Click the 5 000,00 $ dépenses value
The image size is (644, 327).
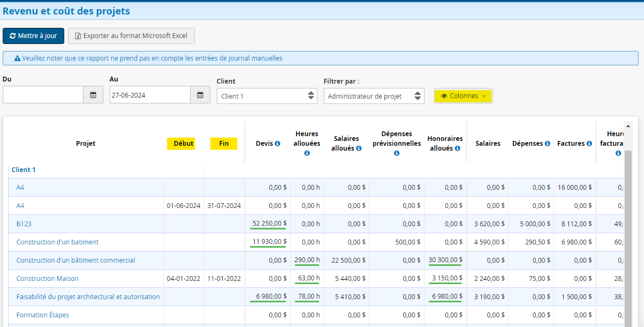(x=535, y=224)
